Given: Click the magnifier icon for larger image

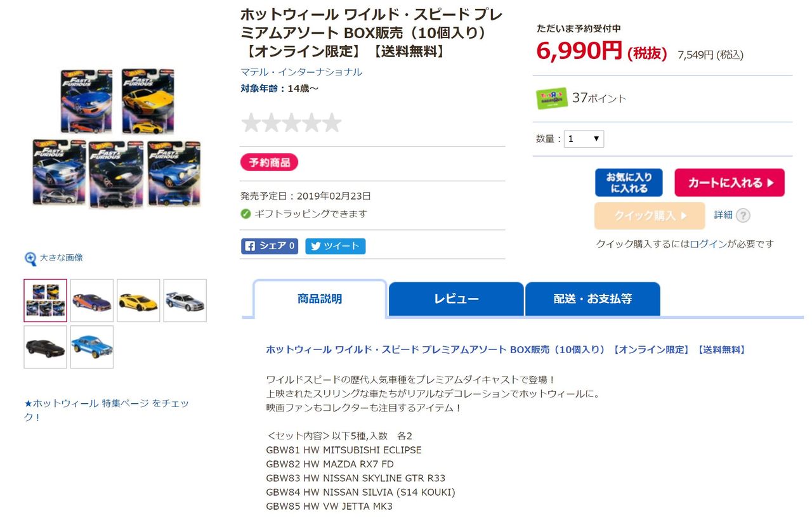Looking at the screenshot, I should pyautogui.click(x=30, y=258).
